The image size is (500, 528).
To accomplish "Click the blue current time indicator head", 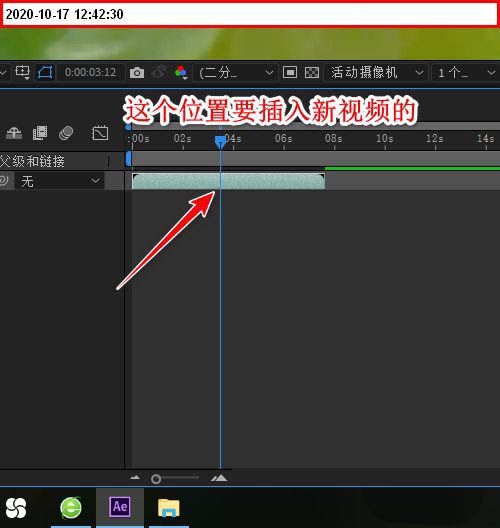I will [x=220, y=141].
